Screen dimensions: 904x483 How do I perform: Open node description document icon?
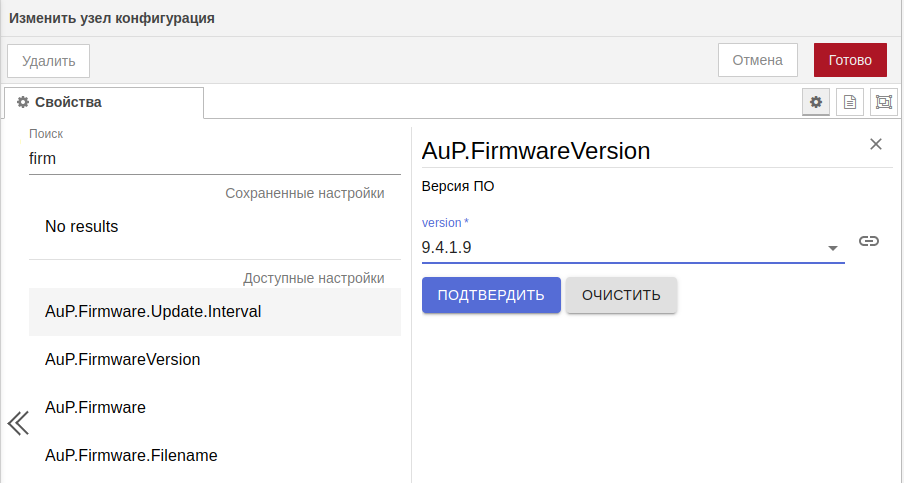click(850, 102)
